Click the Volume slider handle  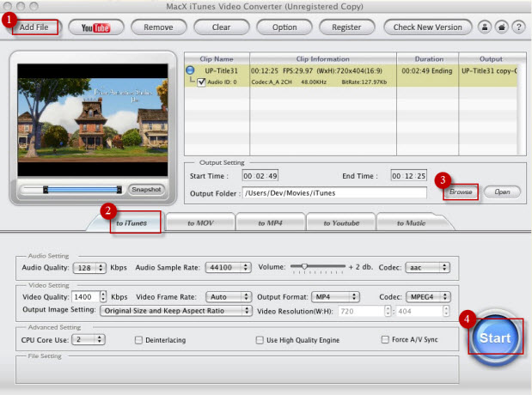coord(304,266)
